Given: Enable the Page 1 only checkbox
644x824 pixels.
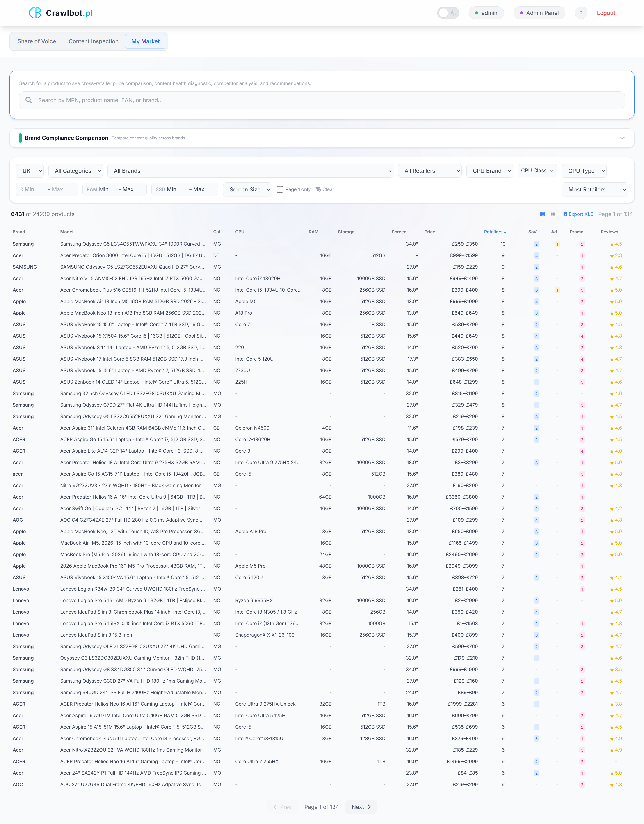Looking at the screenshot, I should (x=280, y=189).
